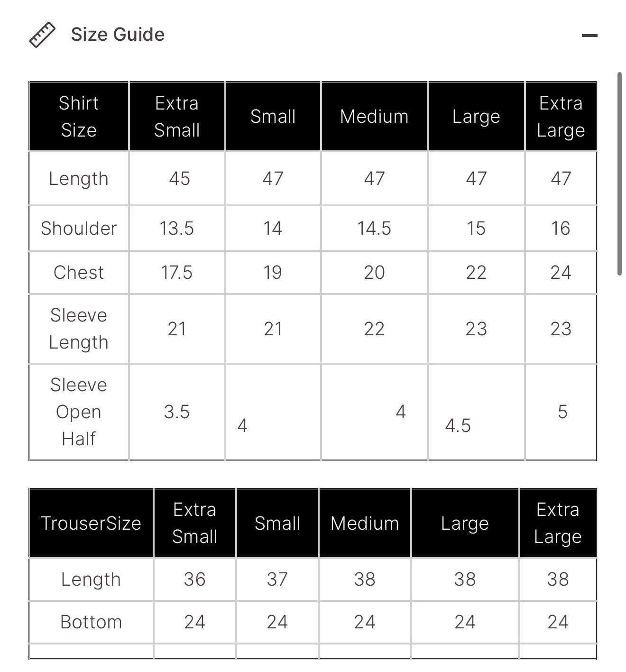
Task: Click the vertical scrollbar on the right
Action: pos(619,174)
